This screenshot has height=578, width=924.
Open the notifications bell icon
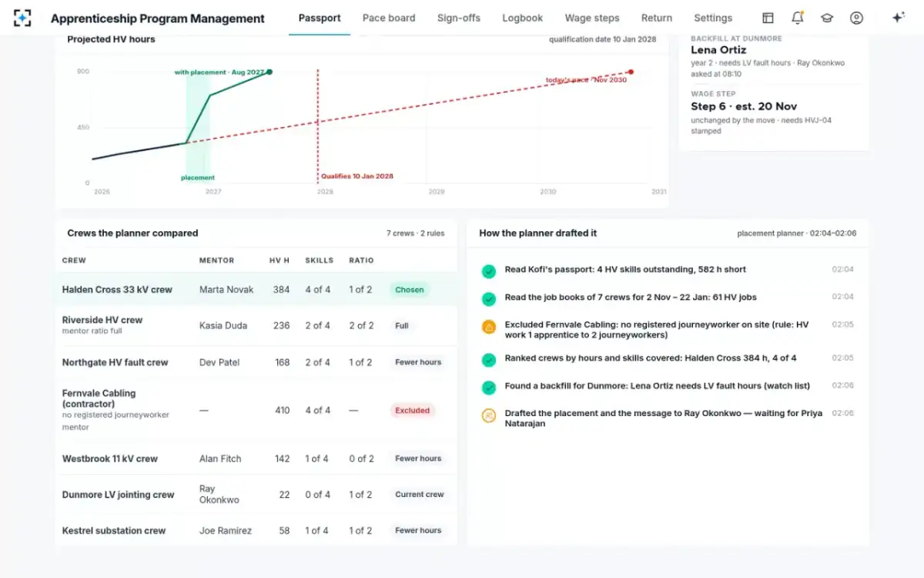[798, 18]
